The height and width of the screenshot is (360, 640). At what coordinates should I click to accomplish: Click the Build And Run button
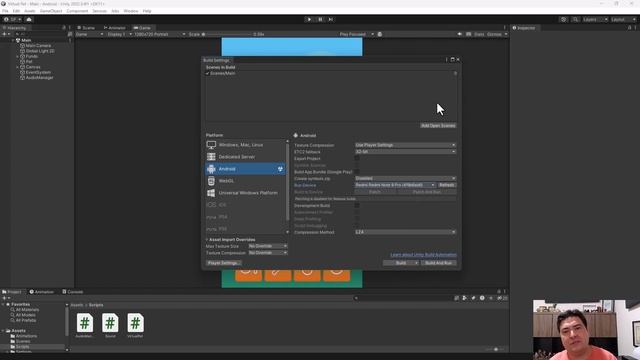(438, 263)
